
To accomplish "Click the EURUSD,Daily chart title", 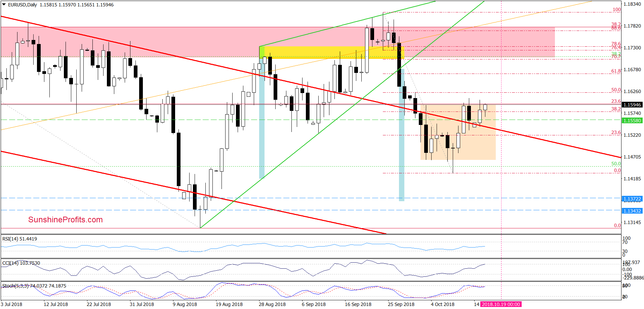I will pyautogui.click(x=23, y=5).
